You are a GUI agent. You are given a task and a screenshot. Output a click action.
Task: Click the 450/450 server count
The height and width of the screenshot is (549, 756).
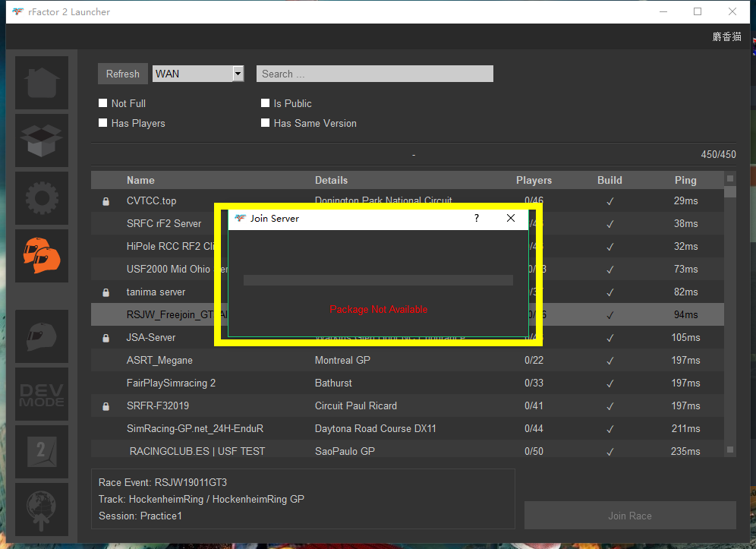click(718, 154)
